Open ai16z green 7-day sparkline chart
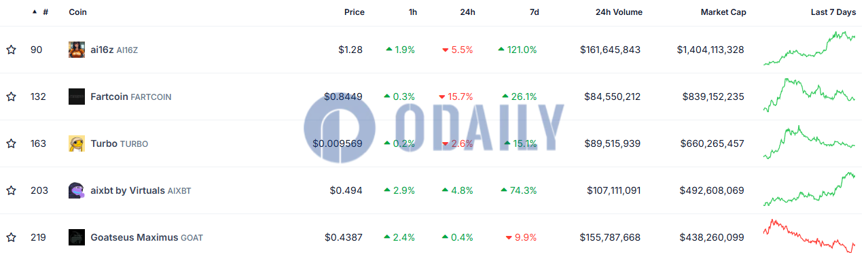This screenshot has width=868, height=257. pyautogui.click(x=809, y=48)
